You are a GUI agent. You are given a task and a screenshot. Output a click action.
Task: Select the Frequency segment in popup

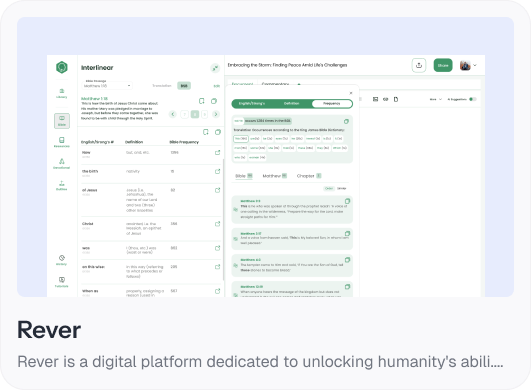tap(332, 104)
